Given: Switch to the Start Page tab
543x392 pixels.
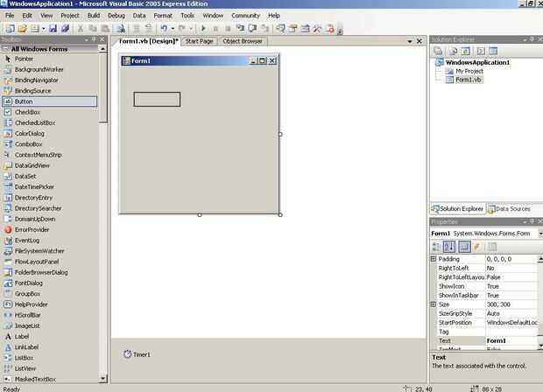Looking at the screenshot, I should point(199,41).
